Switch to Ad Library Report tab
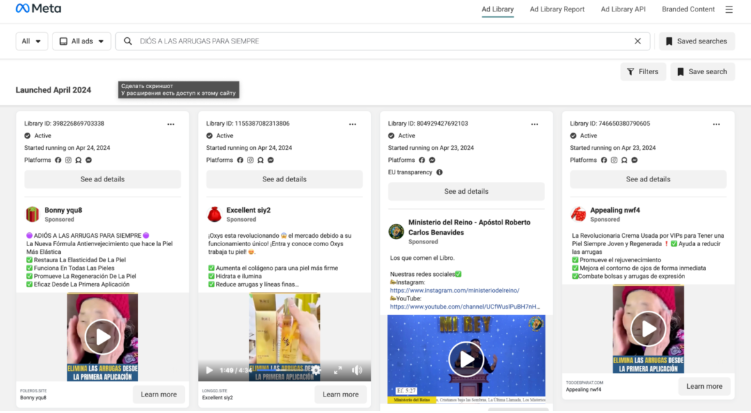751x413 pixels. (x=557, y=9)
